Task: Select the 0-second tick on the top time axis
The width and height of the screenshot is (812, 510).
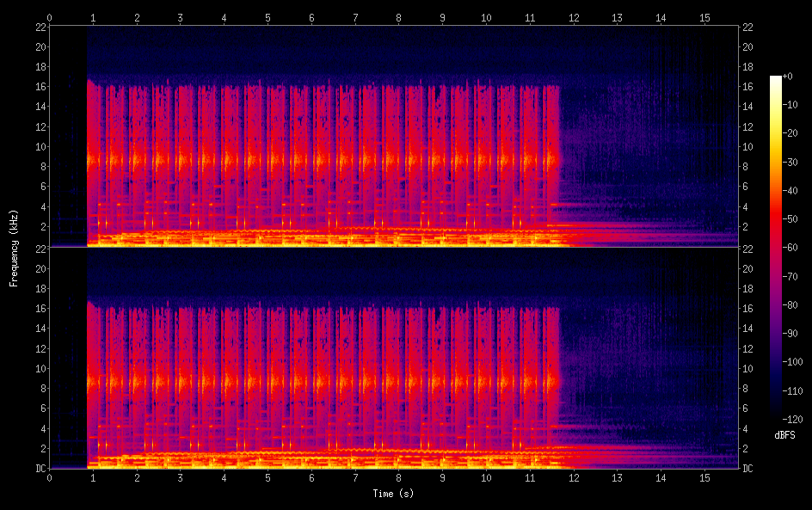Action: pyautogui.click(x=49, y=17)
